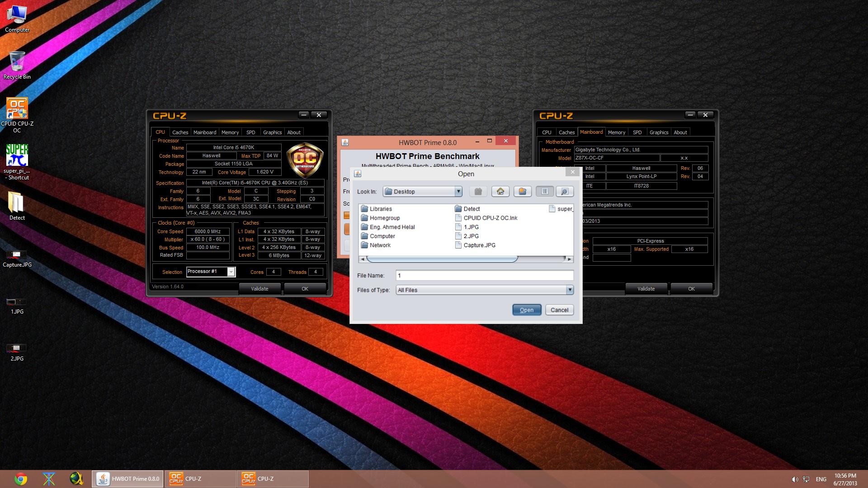Click the Capture.JPG desktop thumbnail
The width and height of the screenshot is (868, 488).
tap(17, 259)
